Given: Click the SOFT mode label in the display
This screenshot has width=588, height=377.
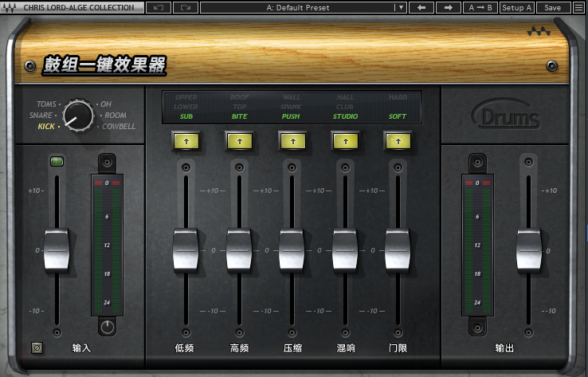Looking at the screenshot, I should coord(398,116).
